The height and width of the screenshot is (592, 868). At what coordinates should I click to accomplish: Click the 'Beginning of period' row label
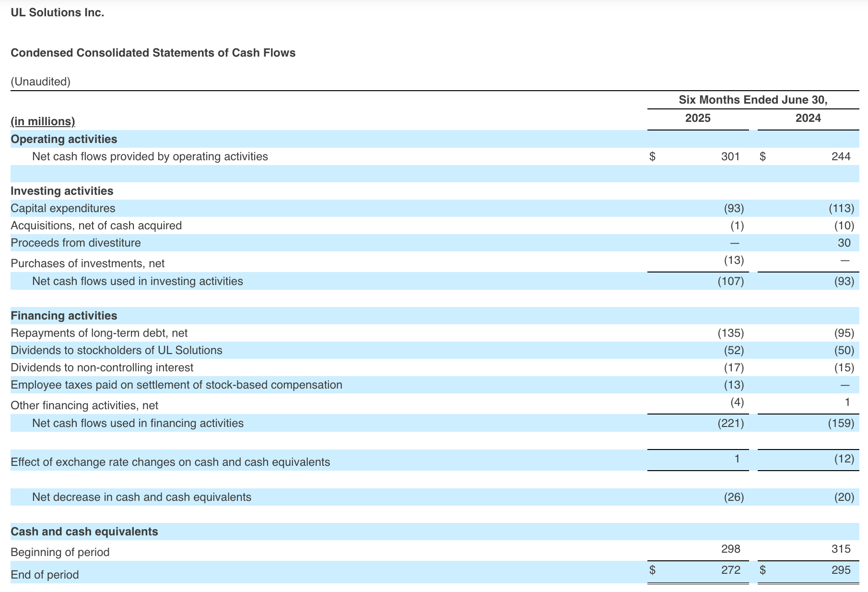[x=60, y=552]
